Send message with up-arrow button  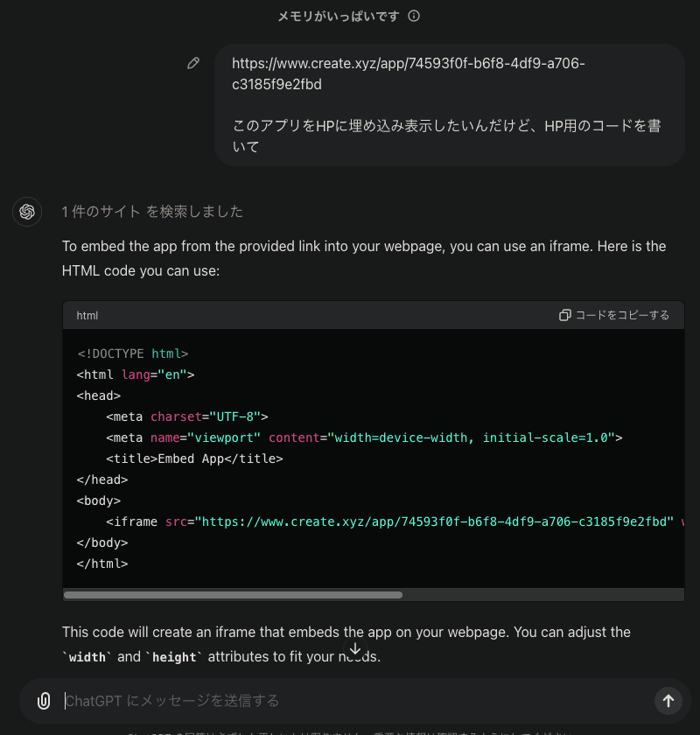pyautogui.click(x=668, y=701)
